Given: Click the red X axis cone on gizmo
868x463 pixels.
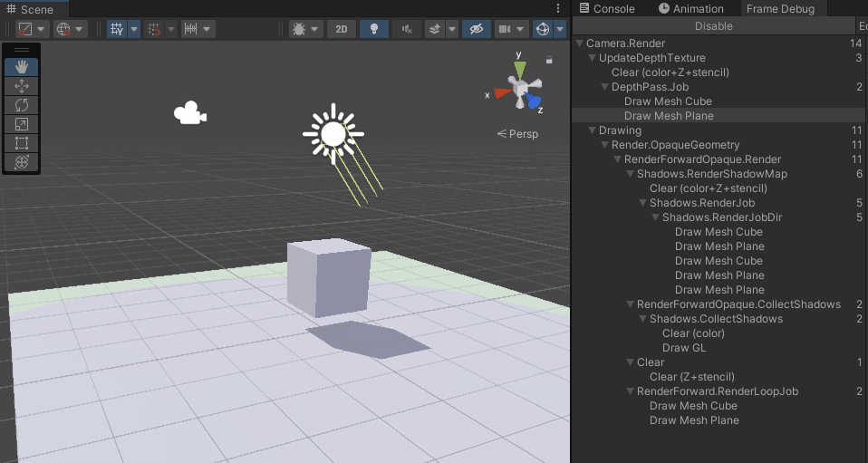Looking at the screenshot, I should click(502, 93).
